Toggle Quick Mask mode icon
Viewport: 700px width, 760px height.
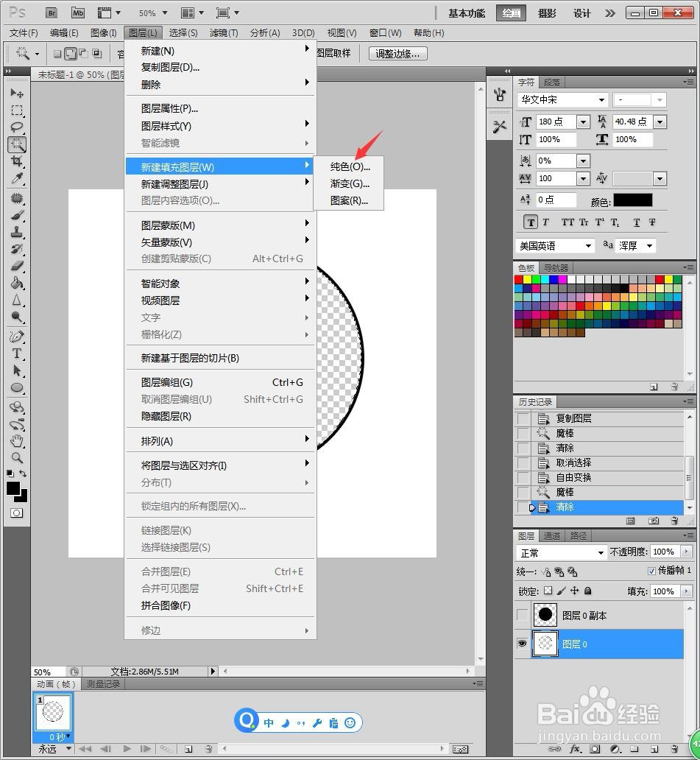tap(16, 513)
